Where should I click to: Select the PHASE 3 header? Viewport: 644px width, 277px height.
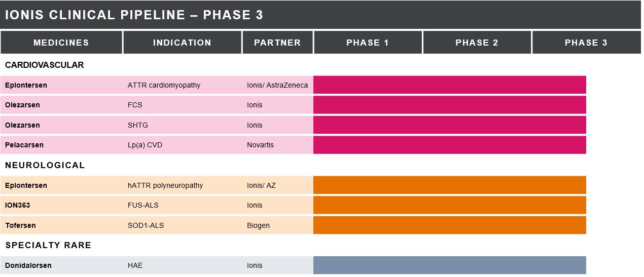(x=586, y=43)
